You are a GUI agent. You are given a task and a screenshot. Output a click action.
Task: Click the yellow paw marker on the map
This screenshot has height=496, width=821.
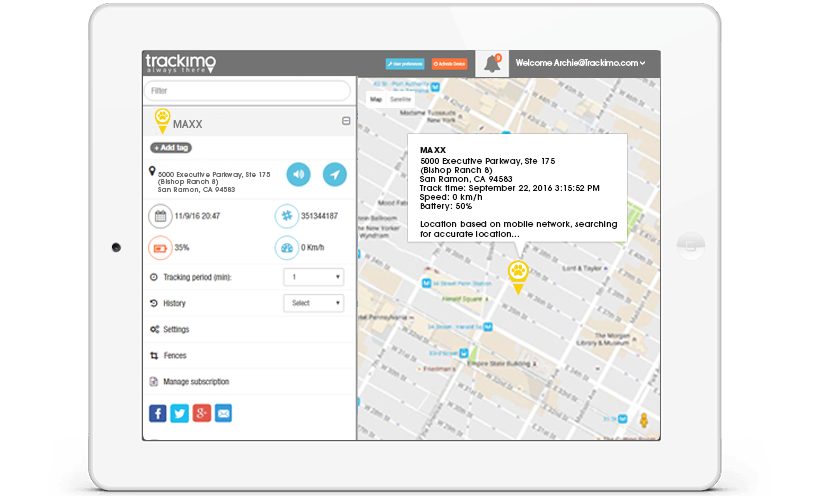click(x=518, y=278)
